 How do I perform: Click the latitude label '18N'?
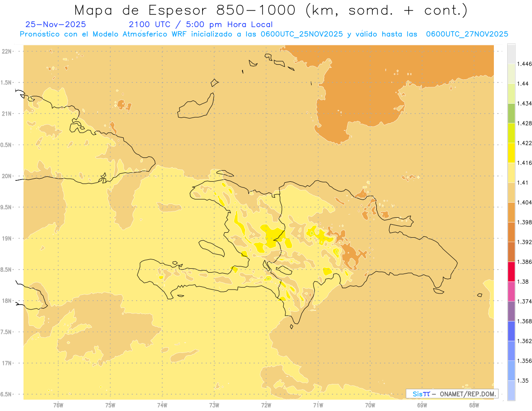pyautogui.click(x=8, y=301)
